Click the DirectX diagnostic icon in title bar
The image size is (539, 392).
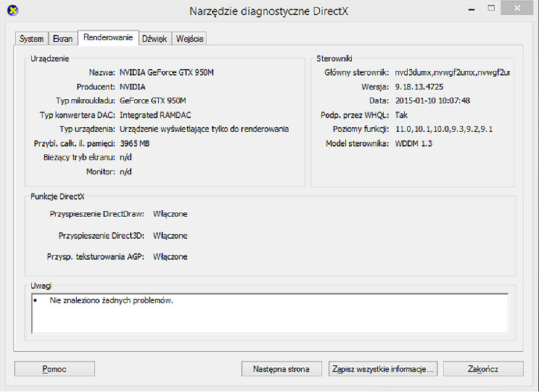[13, 10]
